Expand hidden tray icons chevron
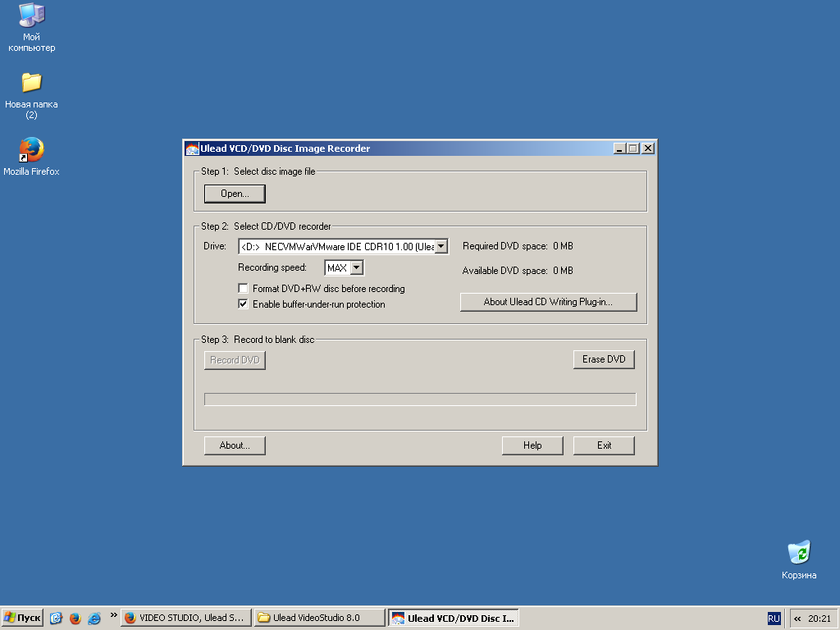 [x=797, y=618]
